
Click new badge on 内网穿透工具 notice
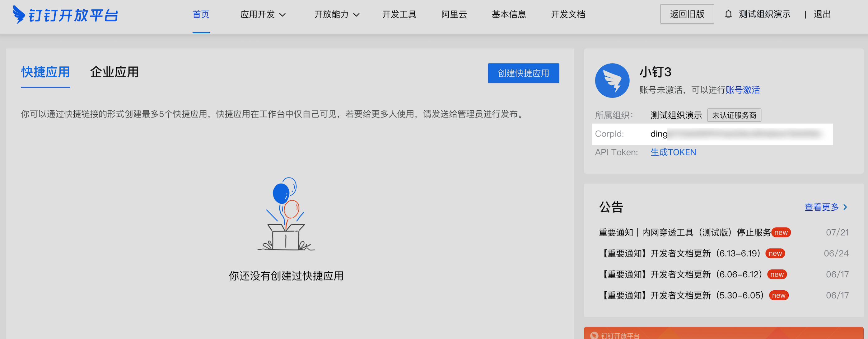pyautogui.click(x=781, y=232)
